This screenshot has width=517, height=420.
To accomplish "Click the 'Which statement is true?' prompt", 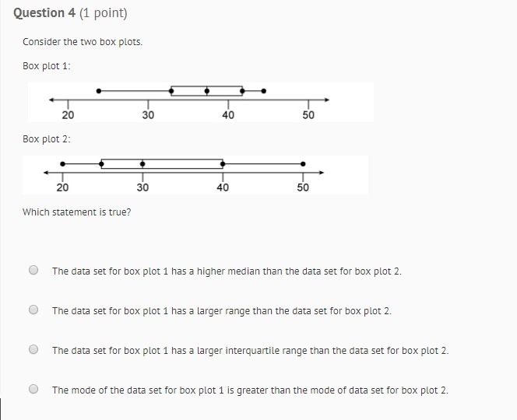I will coord(77,212).
